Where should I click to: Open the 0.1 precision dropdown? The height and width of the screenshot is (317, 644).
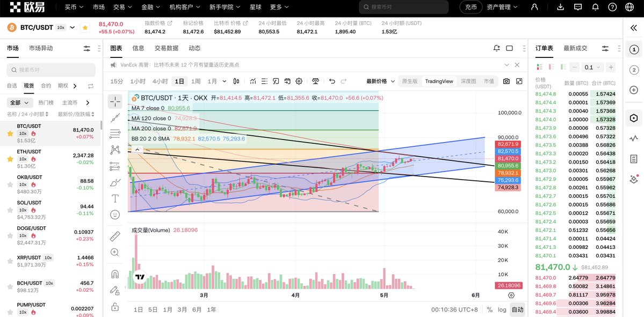(x=593, y=67)
